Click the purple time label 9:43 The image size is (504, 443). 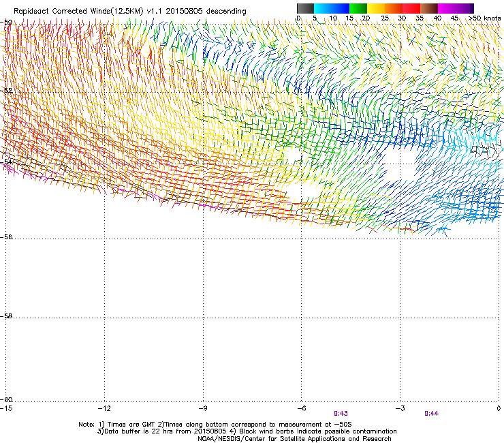point(341,414)
